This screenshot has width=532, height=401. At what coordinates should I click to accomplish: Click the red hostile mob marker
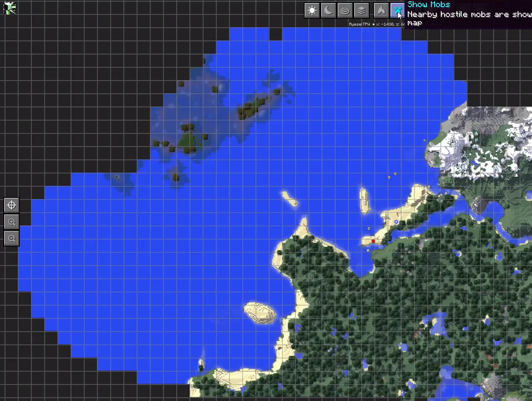coord(373,241)
